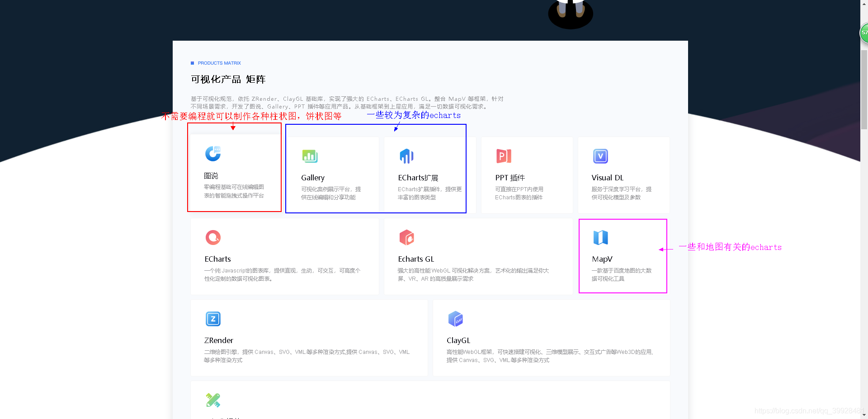Open the Visual DL title link
Screen dimensions: 868x419
point(608,178)
